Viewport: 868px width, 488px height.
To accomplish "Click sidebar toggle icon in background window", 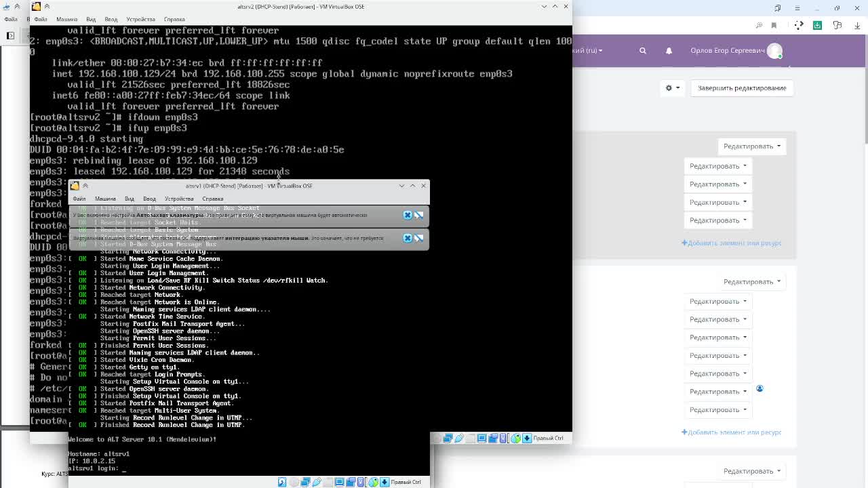I will tap(10, 35).
